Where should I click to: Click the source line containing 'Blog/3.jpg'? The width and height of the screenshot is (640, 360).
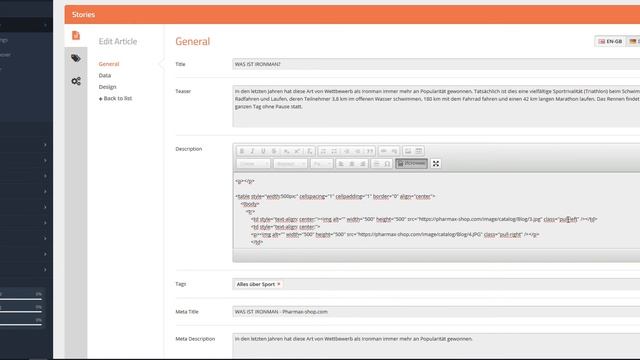pyautogui.click(x=424, y=220)
